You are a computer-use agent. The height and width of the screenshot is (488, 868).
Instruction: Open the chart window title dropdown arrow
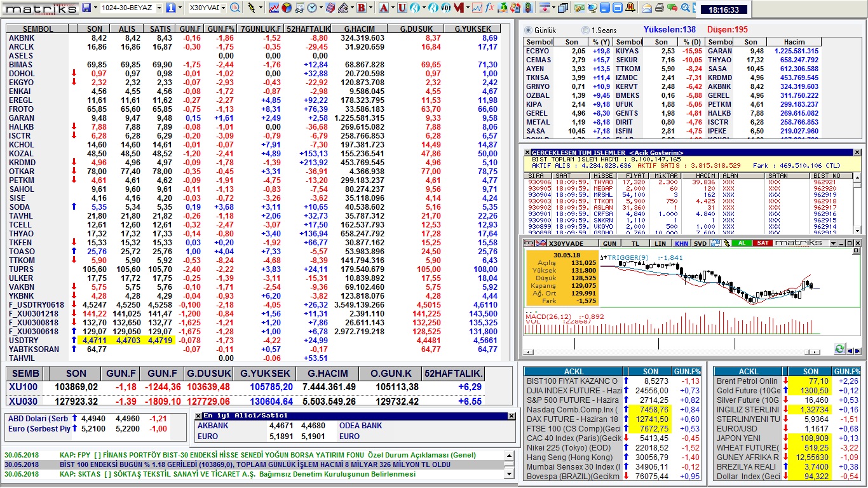point(832,243)
